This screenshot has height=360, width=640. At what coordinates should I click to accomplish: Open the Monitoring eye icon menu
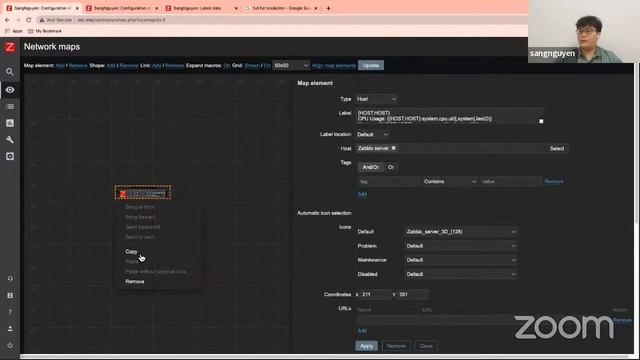tap(10, 90)
